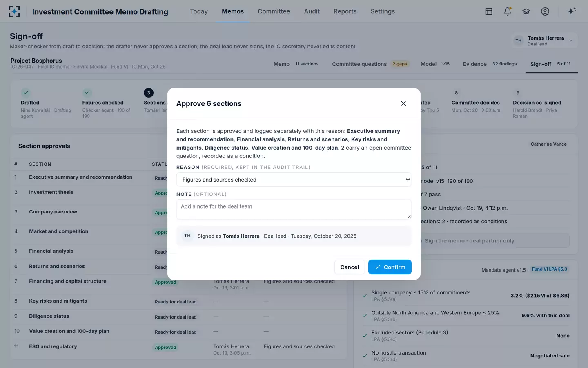Click the app logo icon
The image size is (588, 368).
tap(14, 11)
